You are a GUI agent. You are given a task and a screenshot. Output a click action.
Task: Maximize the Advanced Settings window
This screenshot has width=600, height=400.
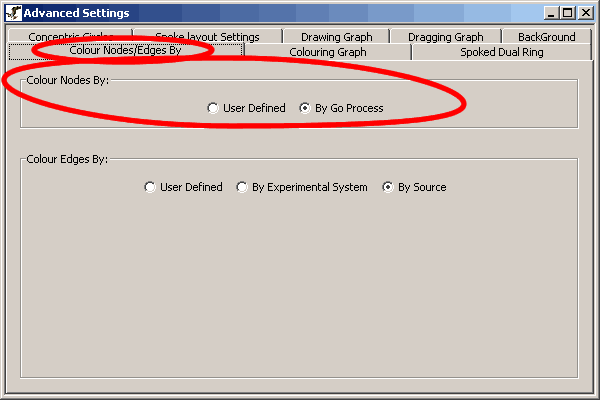pos(568,13)
